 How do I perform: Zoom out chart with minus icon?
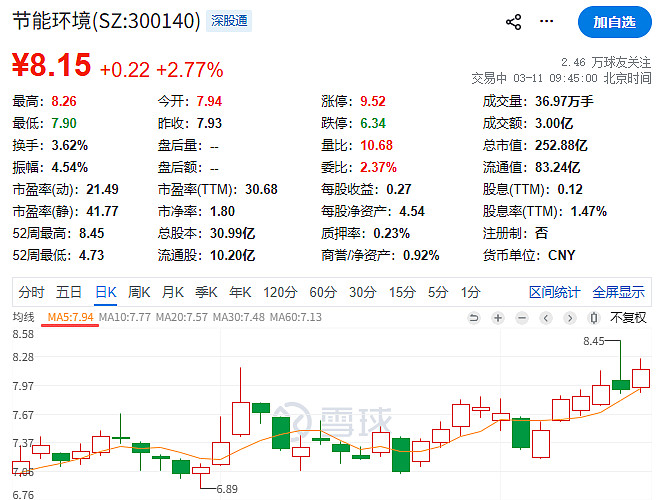pos(522,318)
